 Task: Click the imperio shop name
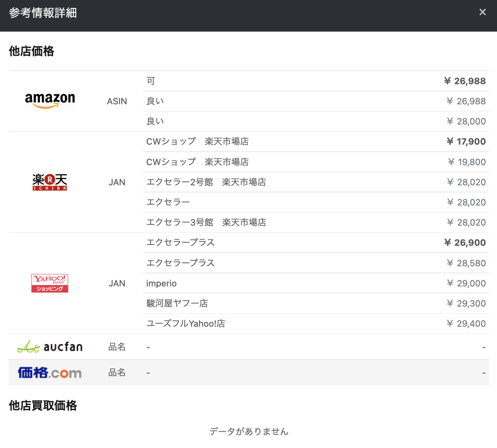(161, 283)
